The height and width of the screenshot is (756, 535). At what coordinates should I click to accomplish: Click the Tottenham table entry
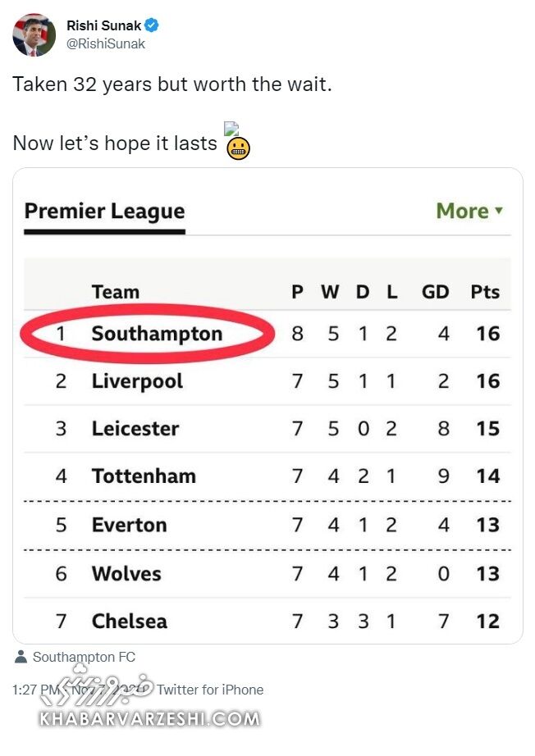click(144, 476)
